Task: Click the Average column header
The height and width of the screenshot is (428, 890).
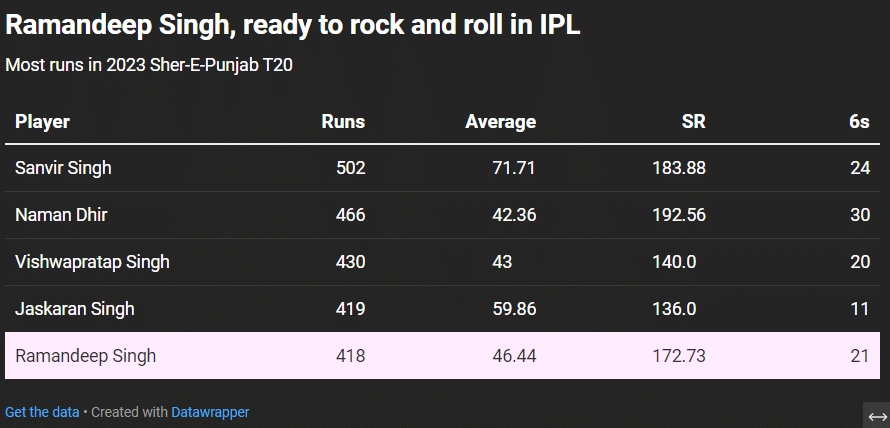Action: pos(500,122)
